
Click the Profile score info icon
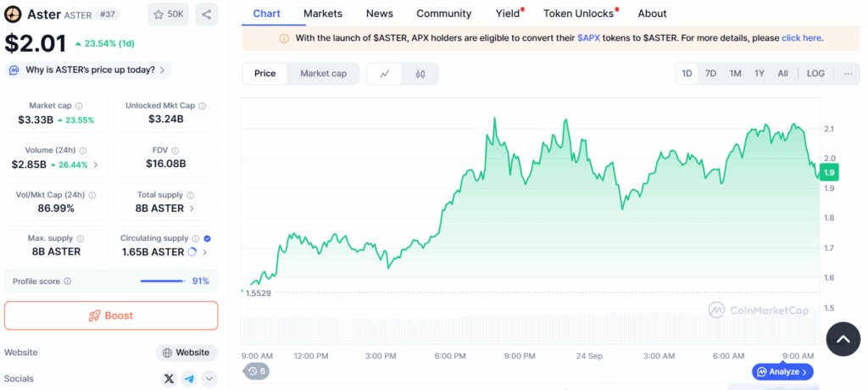68,281
